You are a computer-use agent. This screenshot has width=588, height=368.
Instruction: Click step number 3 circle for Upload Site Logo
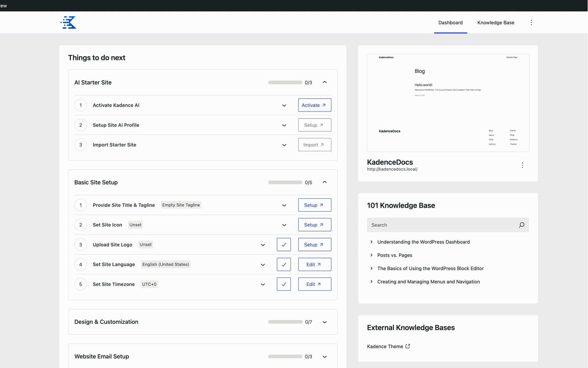coord(81,245)
